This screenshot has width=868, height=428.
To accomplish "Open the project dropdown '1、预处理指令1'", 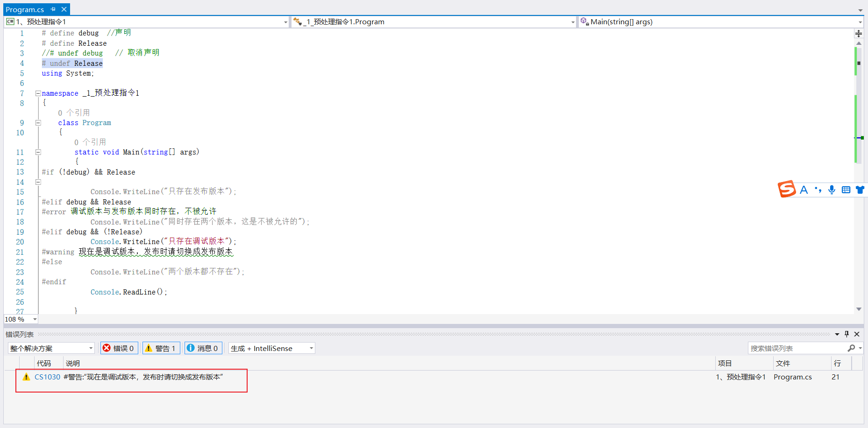I will 147,22.
